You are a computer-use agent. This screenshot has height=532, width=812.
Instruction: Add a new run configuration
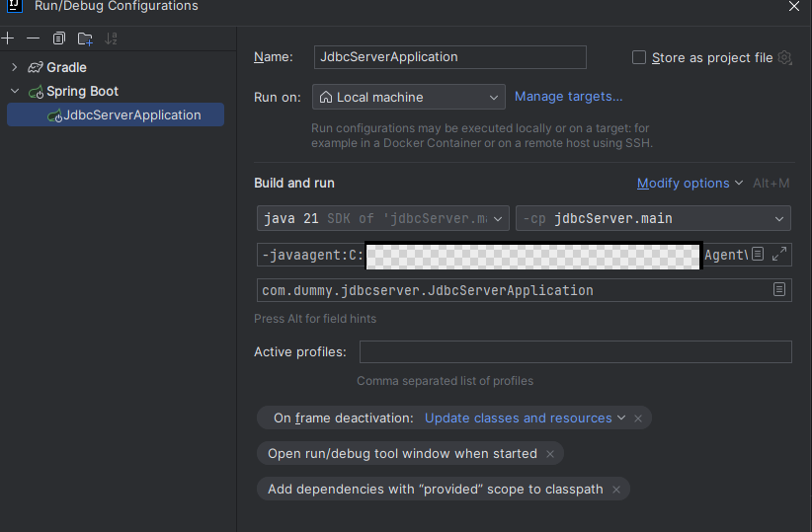[x=8, y=38]
